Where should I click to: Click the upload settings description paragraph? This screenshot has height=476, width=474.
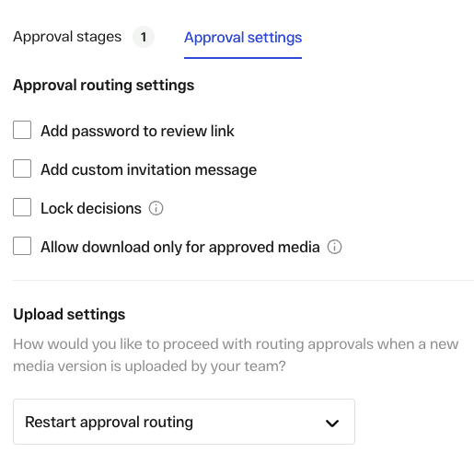pos(236,355)
